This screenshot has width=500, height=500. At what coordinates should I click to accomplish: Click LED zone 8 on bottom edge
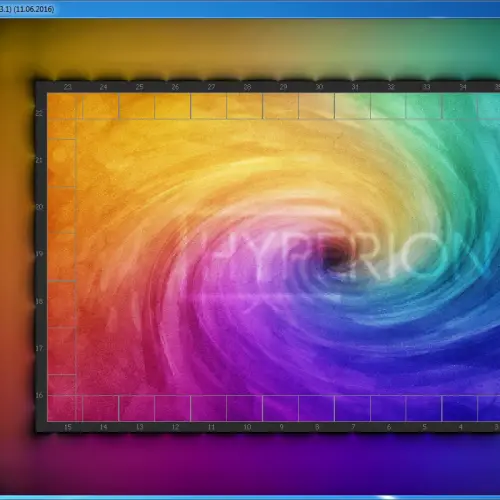click(x=317, y=408)
